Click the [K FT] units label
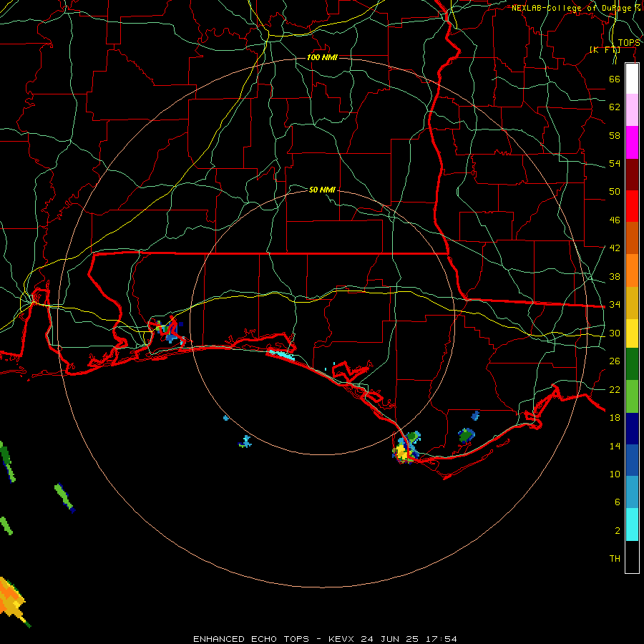 coord(605,50)
